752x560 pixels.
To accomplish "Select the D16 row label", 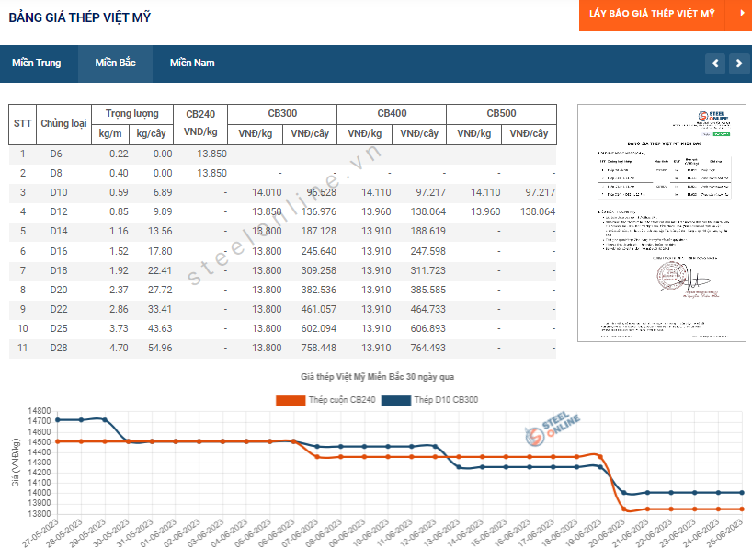I will (x=59, y=251).
